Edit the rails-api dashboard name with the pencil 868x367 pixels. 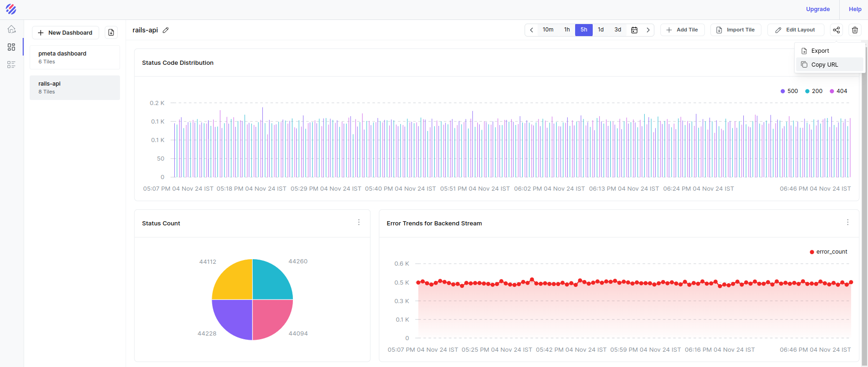pos(166,30)
